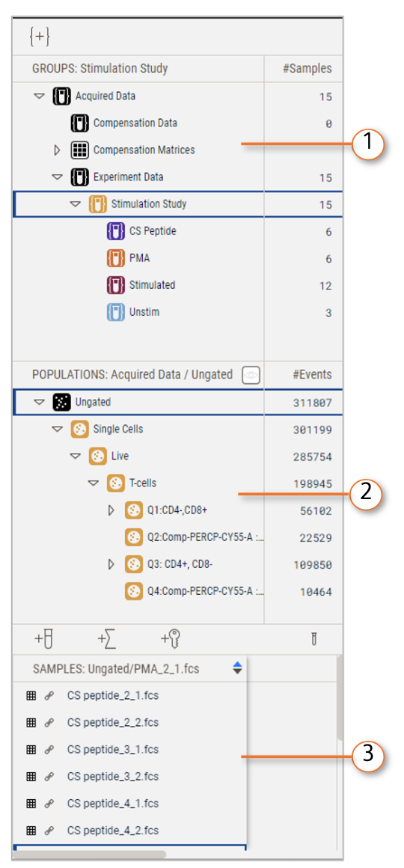Click the purple CS Peptide group icon
This screenshot has height=868, width=404.
pos(115,231)
